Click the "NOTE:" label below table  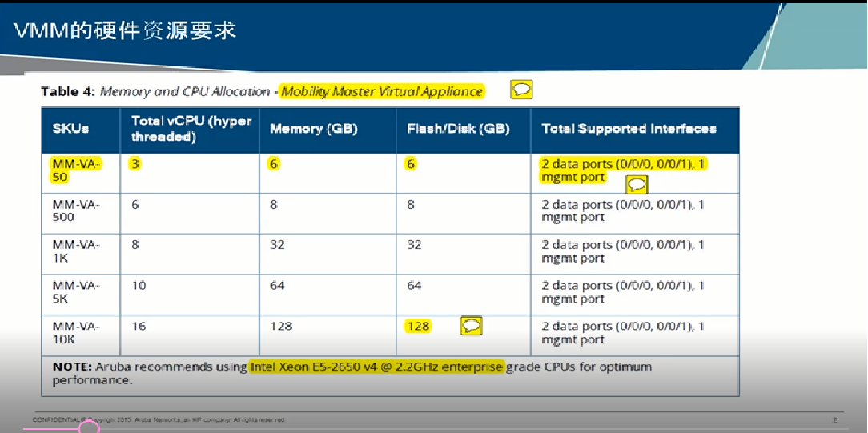[x=72, y=367]
